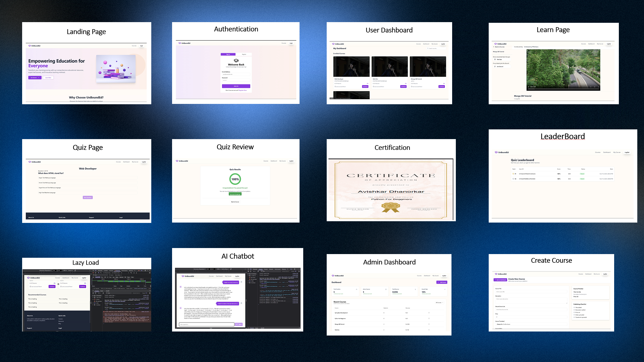The image size is (644, 362).
Task: Toggle fullscreen on the Learn Page video
Action: tap(594, 87)
